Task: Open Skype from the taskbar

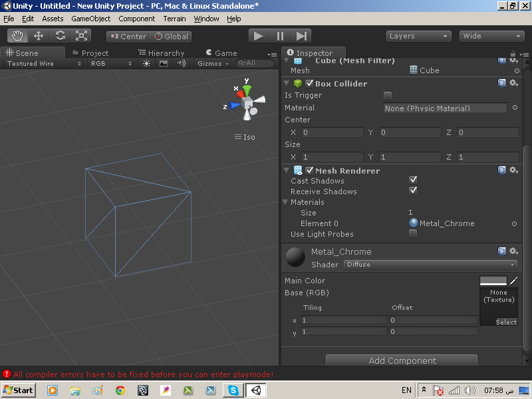Action: point(233,390)
